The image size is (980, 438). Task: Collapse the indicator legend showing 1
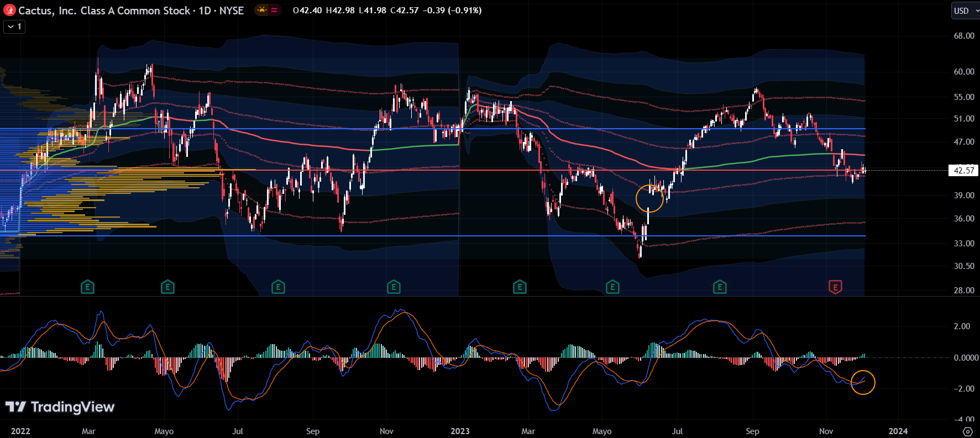tap(14, 27)
